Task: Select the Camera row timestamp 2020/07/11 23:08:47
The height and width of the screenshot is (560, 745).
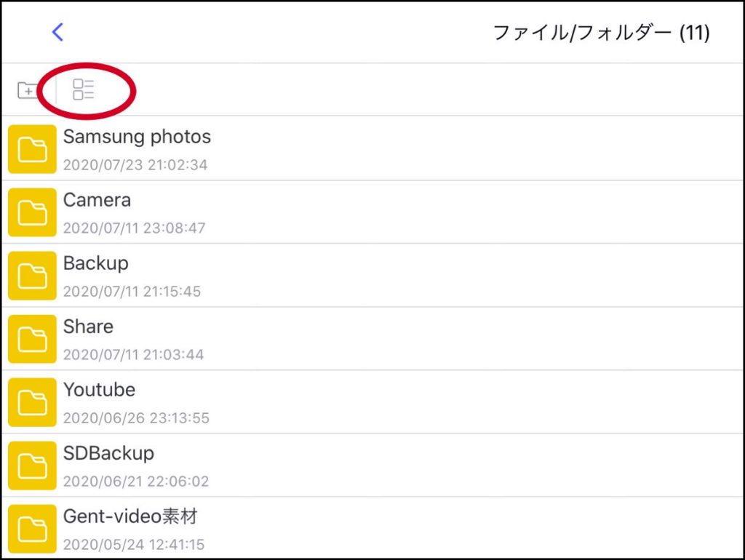Action: (134, 228)
